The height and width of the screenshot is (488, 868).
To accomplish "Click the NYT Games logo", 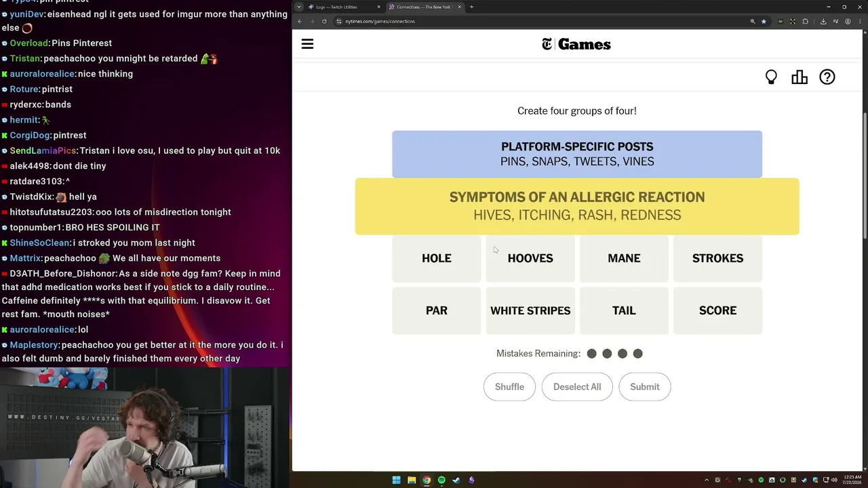I will click(576, 44).
